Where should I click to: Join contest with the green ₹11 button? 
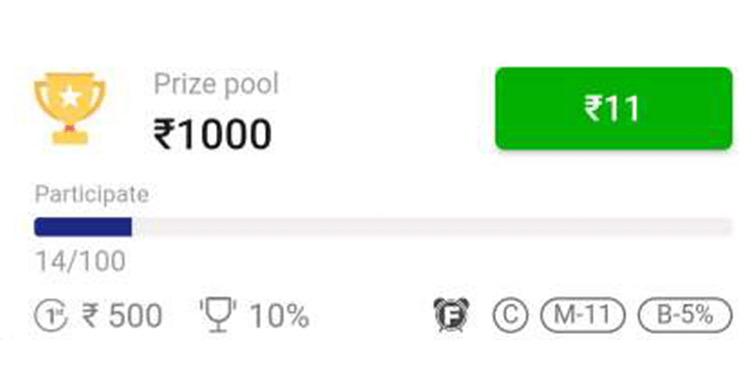[614, 109]
